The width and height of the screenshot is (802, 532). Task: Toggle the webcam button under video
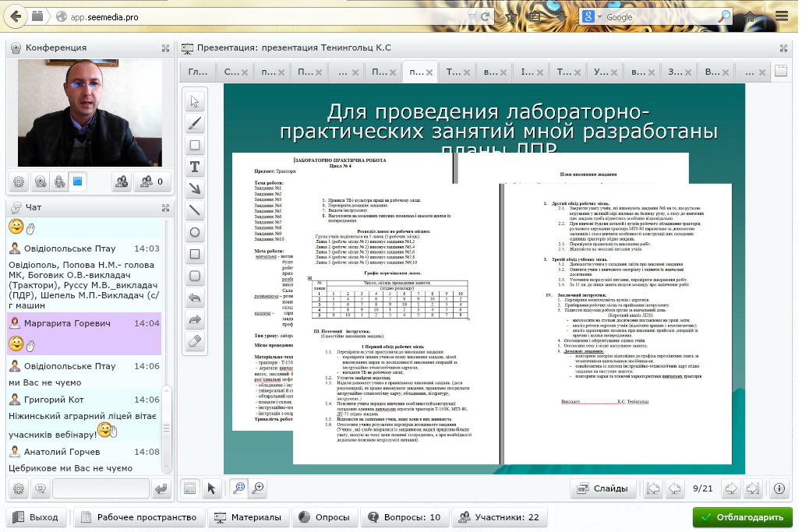(41, 182)
